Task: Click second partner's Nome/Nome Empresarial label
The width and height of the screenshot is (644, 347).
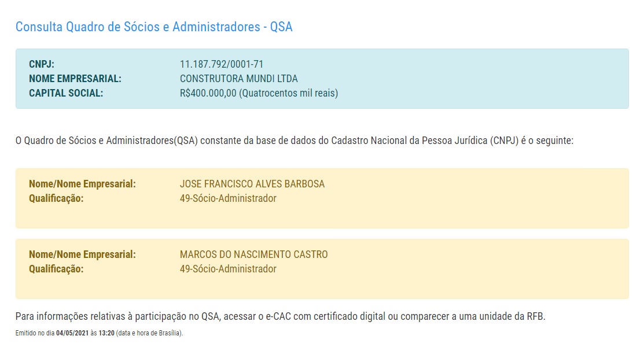Action: 82,254
